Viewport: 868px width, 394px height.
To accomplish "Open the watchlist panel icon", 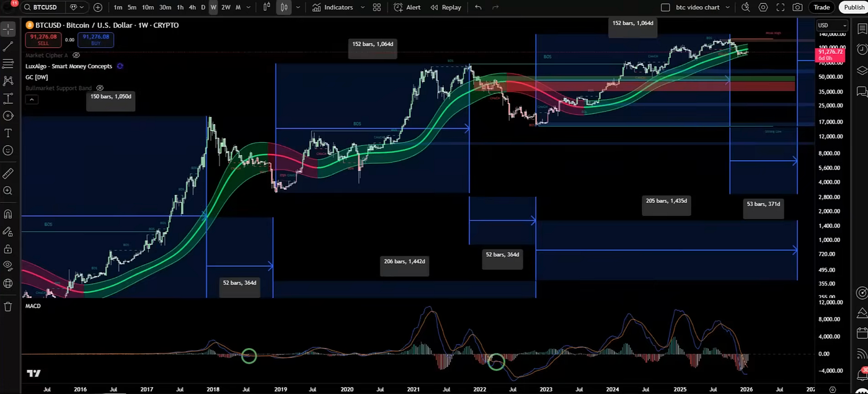I will click(x=861, y=29).
